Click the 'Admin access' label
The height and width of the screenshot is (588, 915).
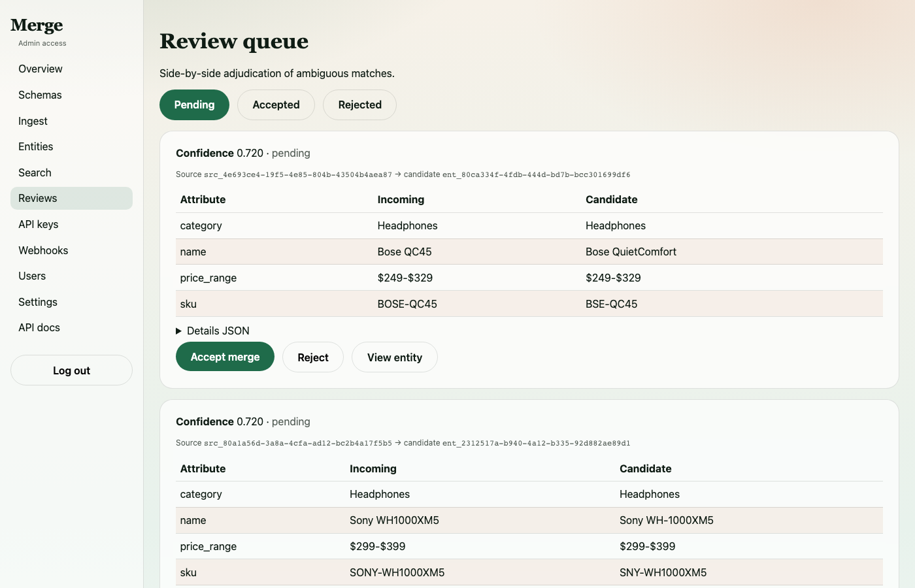coord(42,43)
